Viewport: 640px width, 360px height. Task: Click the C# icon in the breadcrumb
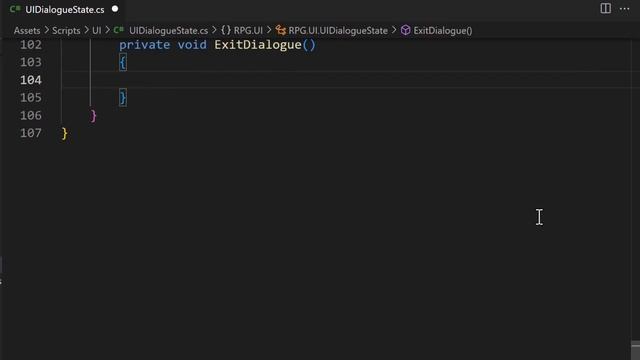(119, 30)
